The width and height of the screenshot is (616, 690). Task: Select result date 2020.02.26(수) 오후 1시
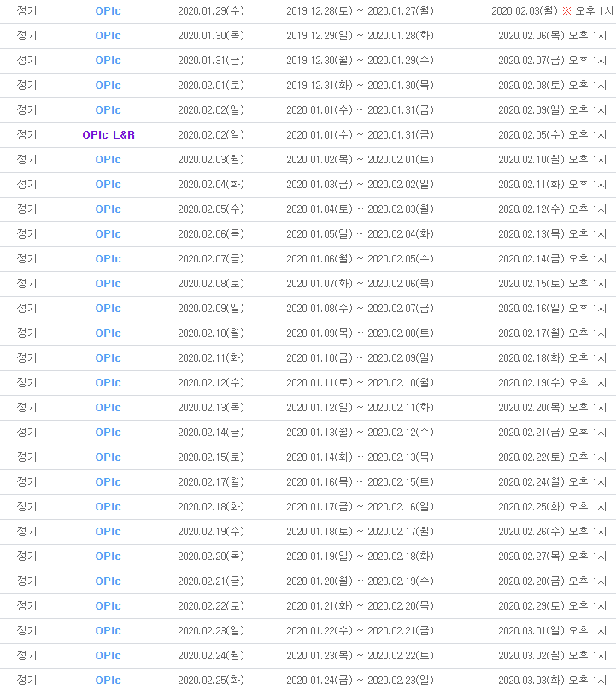tap(552, 531)
